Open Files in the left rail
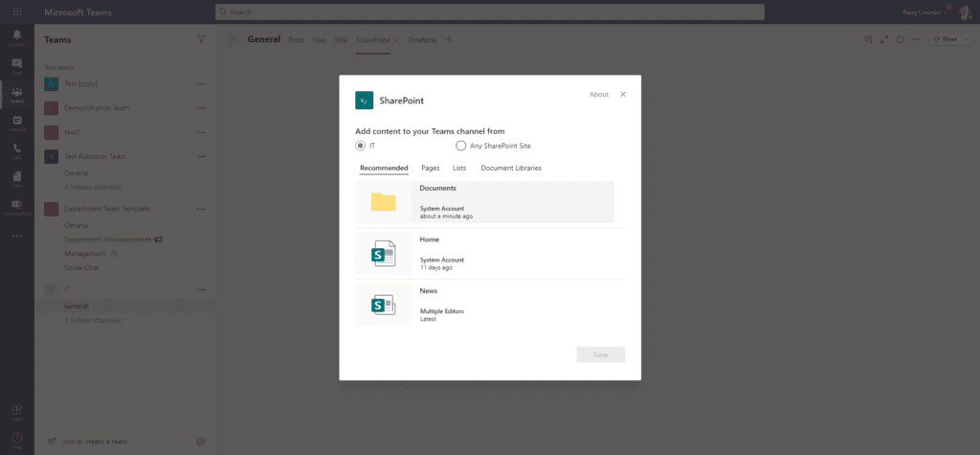 tap(17, 180)
